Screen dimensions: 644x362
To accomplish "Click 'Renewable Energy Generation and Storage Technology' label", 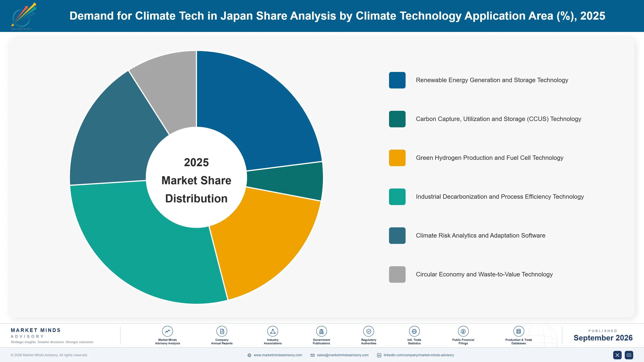I will [492, 80].
